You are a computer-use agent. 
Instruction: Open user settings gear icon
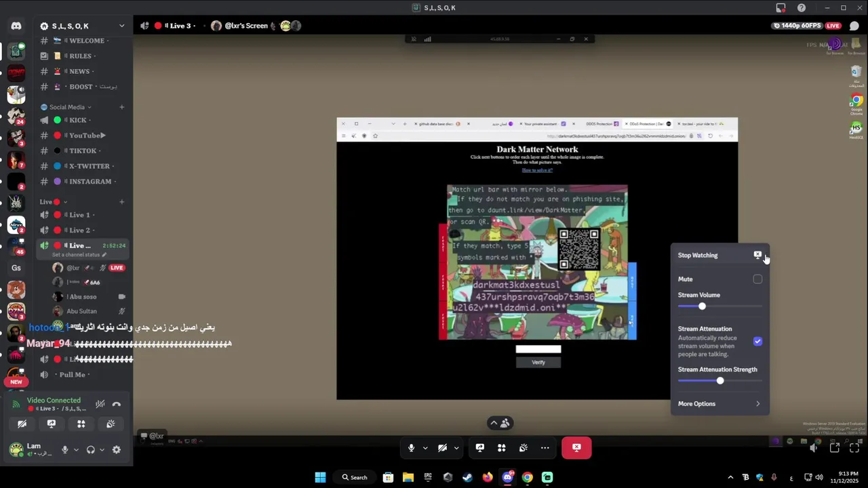pos(117,449)
